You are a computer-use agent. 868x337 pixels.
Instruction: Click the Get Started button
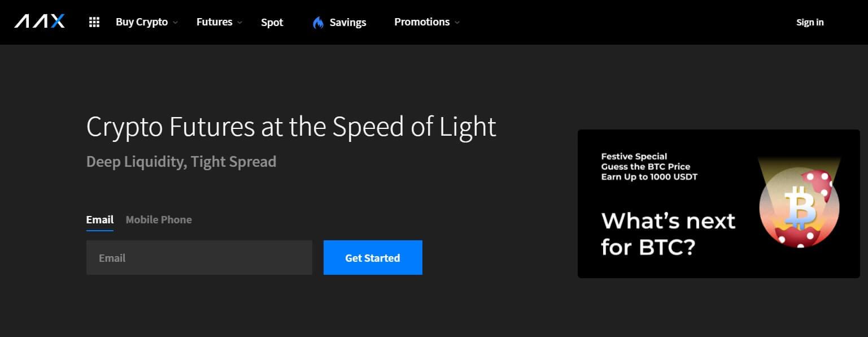tap(373, 258)
